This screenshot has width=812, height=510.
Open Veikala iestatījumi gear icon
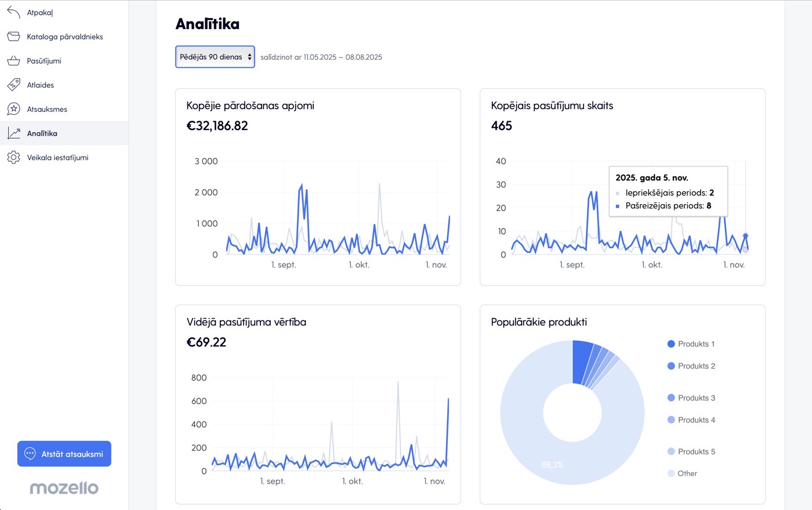(x=13, y=158)
